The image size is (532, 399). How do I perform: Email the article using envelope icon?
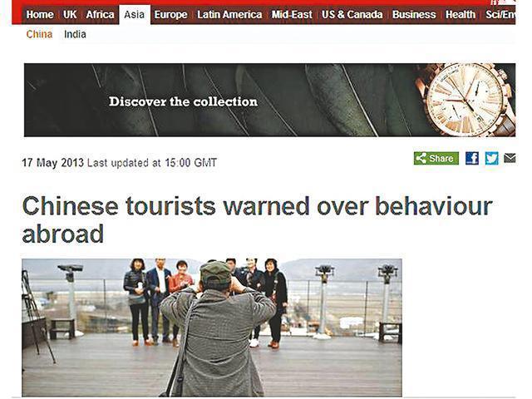pos(510,158)
